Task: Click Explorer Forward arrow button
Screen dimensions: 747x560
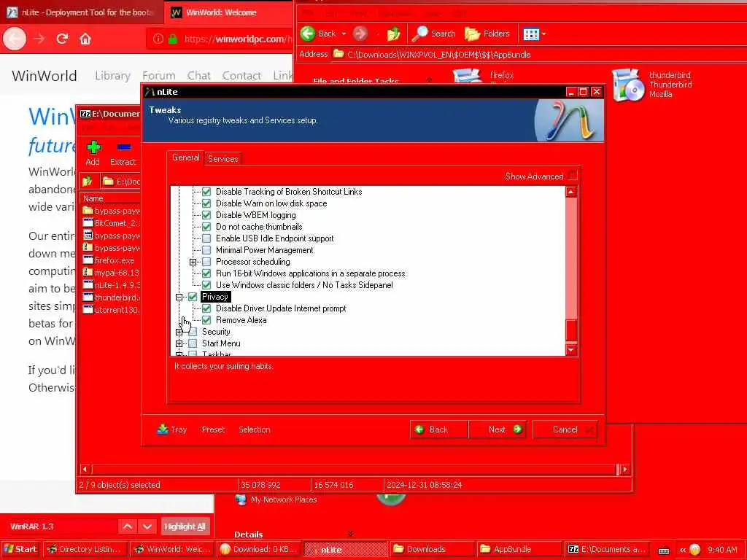Action: [x=360, y=34]
